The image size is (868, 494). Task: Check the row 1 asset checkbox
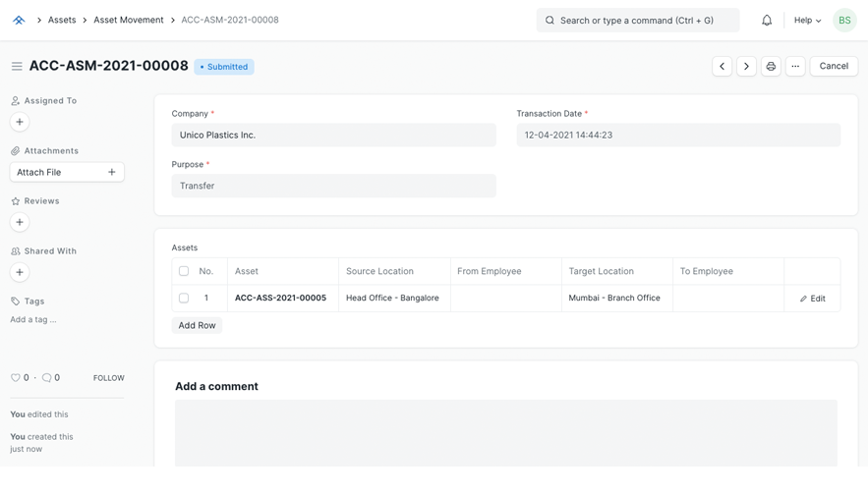click(184, 298)
